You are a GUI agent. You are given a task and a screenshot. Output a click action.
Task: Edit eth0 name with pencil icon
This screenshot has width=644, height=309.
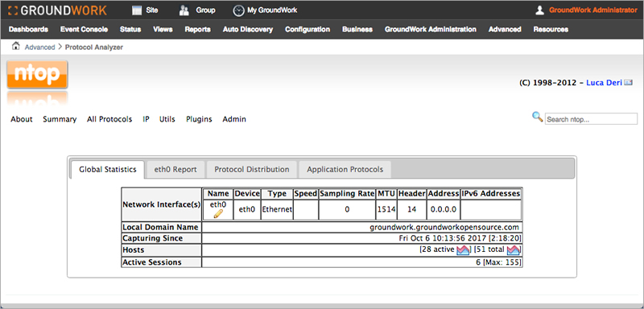(x=218, y=213)
